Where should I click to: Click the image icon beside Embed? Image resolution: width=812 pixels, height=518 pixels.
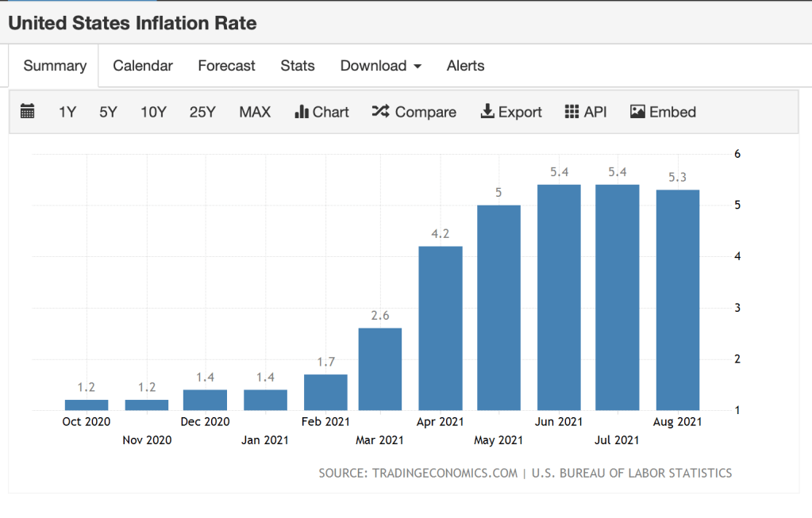coord(637,112)
